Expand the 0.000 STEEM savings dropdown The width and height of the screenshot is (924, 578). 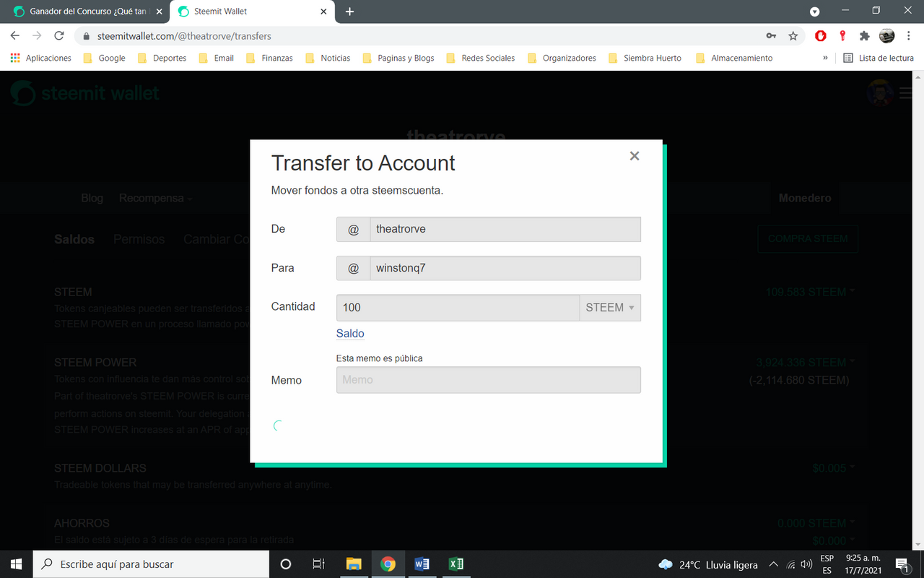816,523
